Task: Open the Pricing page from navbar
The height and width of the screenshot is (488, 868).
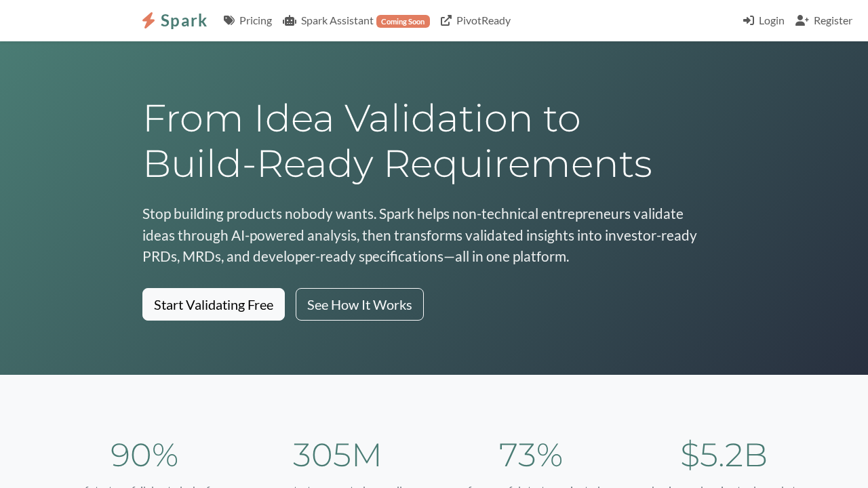Action: pos(255,20)
